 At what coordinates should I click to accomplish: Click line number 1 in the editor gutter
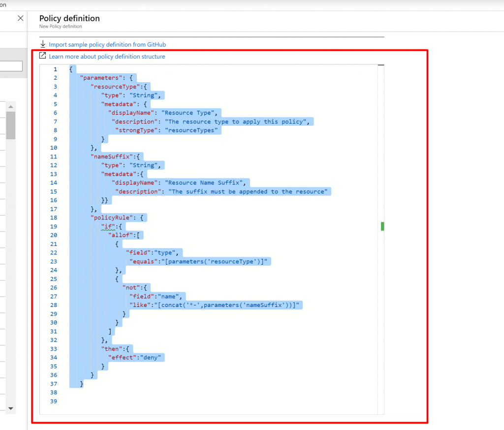55,69
